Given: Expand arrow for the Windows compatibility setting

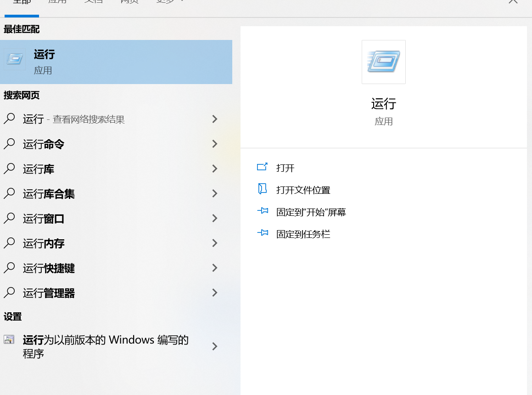Looking at the screenshot, I should pyautogui.click(x=214, y=346).
